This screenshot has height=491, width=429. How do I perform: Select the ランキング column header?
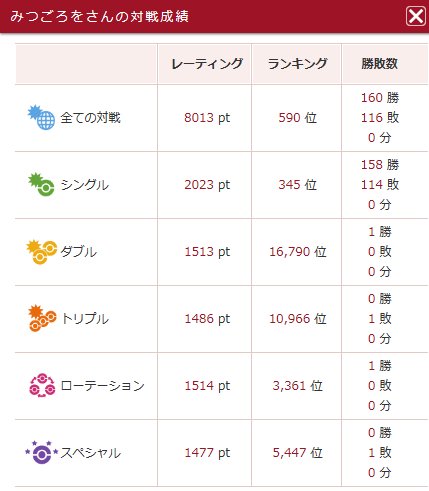click(x=297, y=63)
